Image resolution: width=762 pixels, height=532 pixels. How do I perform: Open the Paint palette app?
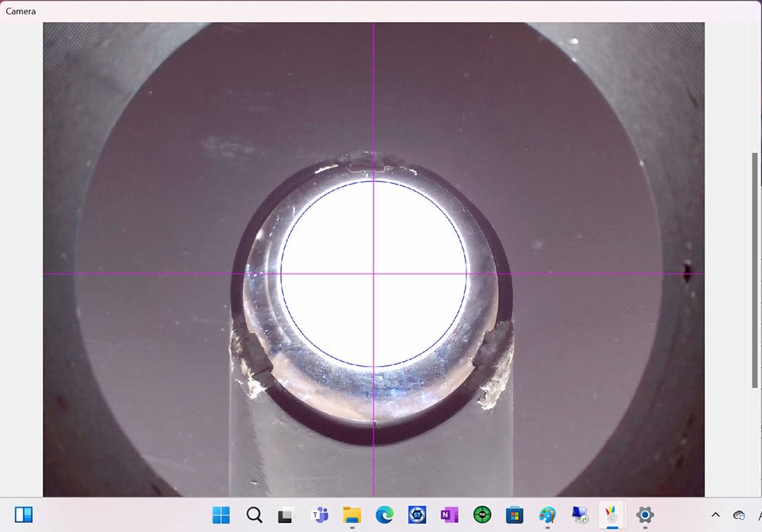point(547,514)
